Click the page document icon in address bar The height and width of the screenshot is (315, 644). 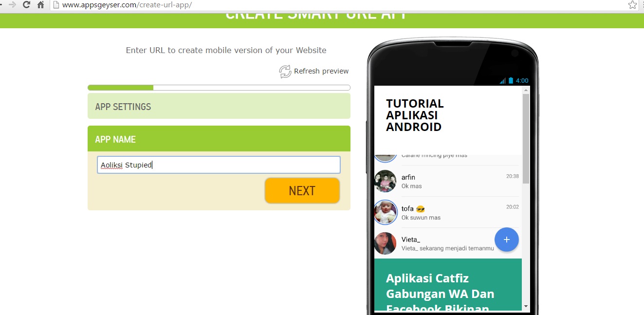click(56, 5)
